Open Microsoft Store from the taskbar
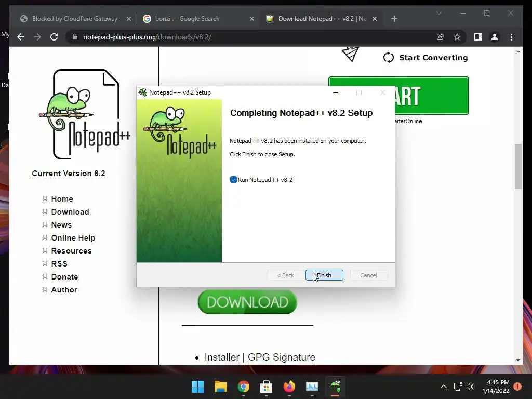The width and height of the screenshot is (532, 399). (x=267, y=387)
